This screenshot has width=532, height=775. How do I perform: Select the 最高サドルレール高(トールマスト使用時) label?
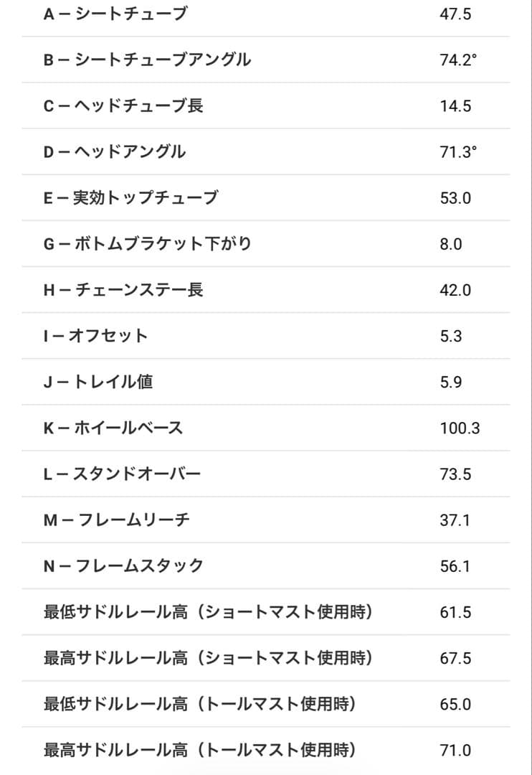pyautogui.click(x=199, y=751)
